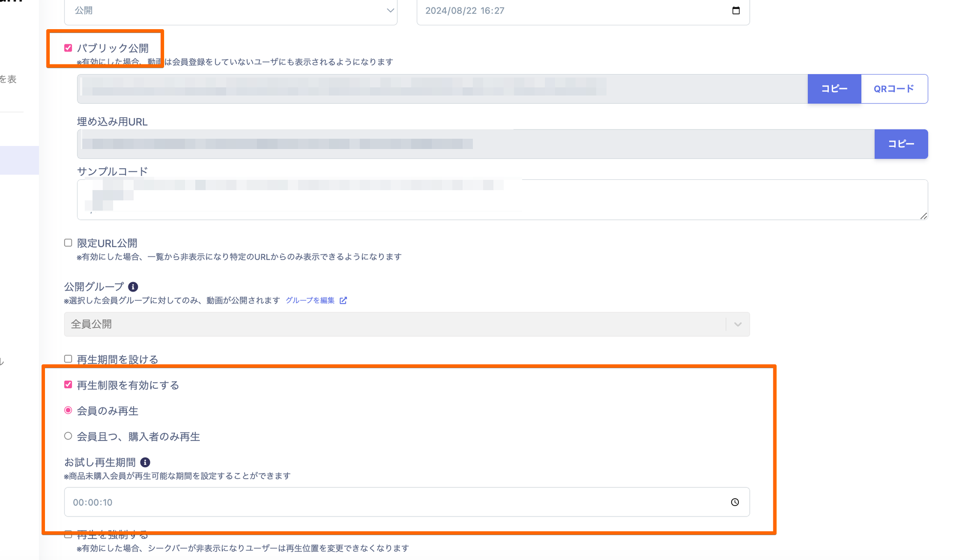Expand the 全員公開 group dropdown
The image size is (980, 560).
pyautogui.click(x=406, y=324)
